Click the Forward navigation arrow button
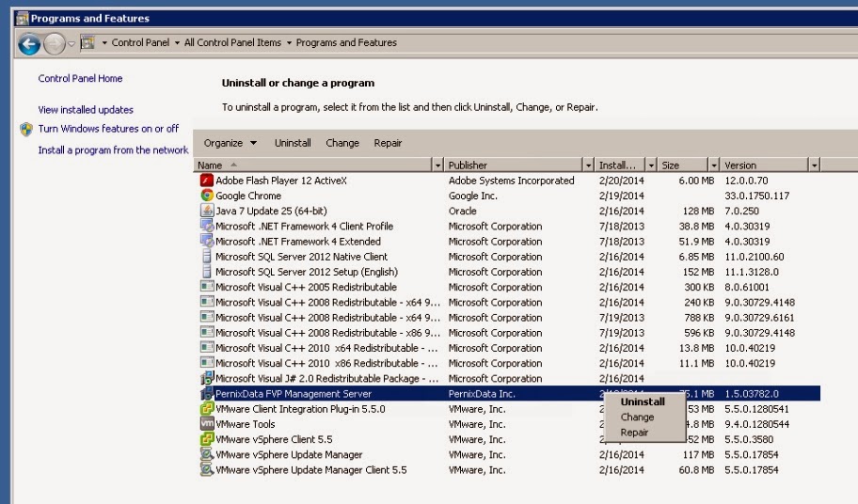Image resolution: width=858 pixels, height=504 pixels. pyautogui.click(x=55, y=44)
